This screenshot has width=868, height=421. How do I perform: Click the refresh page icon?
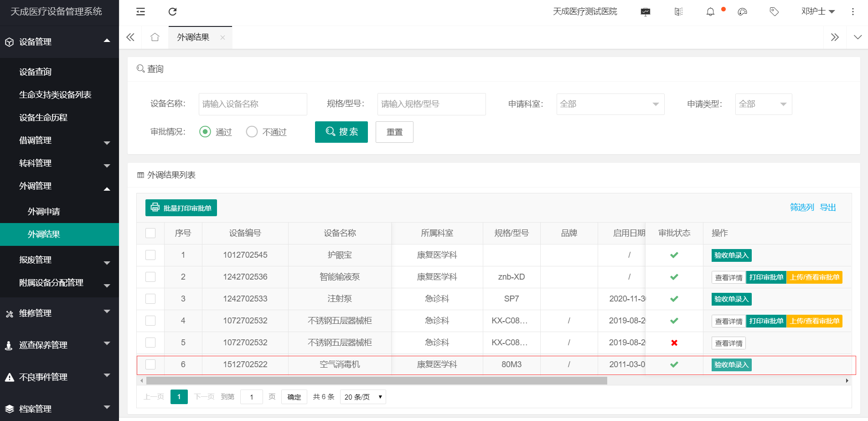pyautogui.click(x=172, y=12)
